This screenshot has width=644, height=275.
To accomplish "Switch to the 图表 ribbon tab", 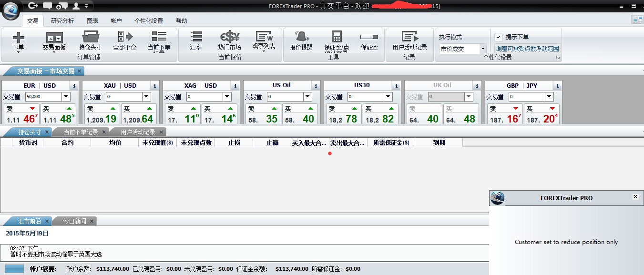I will click(92, 21).
